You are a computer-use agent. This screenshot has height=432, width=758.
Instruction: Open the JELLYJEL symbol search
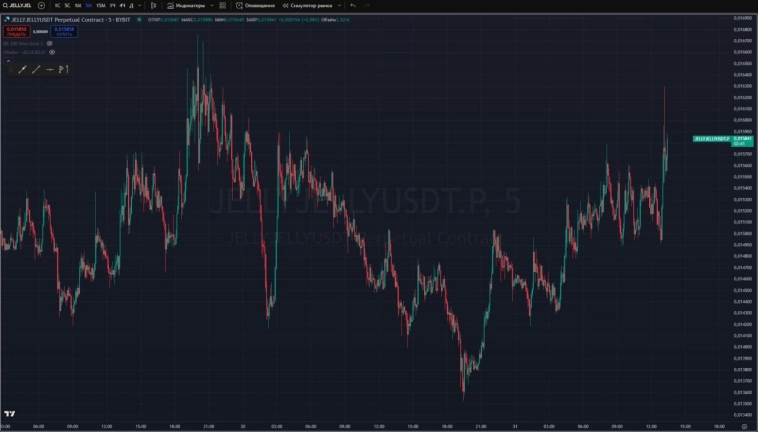(17, 6)
